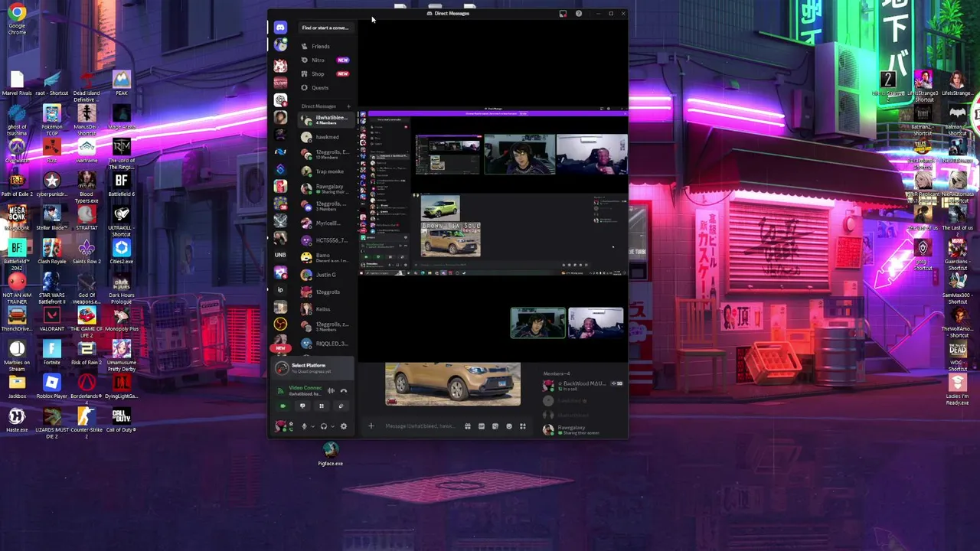Select the Pigface.exe desktop icon
Viewport: 980px width, 551px height.
[331, 454]
